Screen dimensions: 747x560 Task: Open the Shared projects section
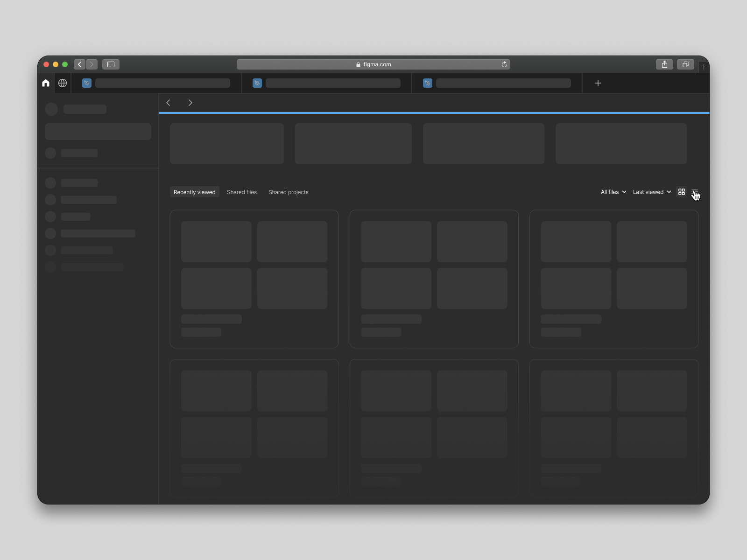click(x=289, y=192)
